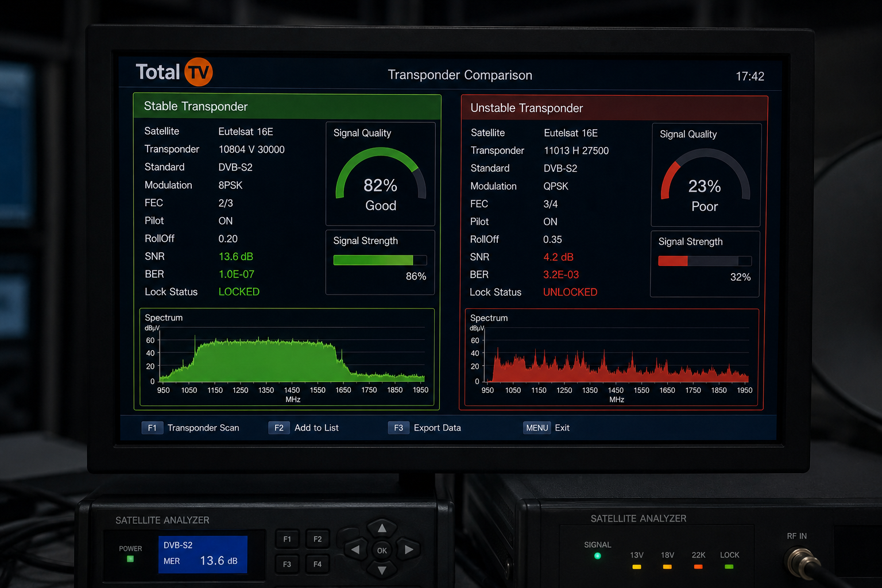Click the 22K indicator LED
882x588 pixels.
[698, 567]
